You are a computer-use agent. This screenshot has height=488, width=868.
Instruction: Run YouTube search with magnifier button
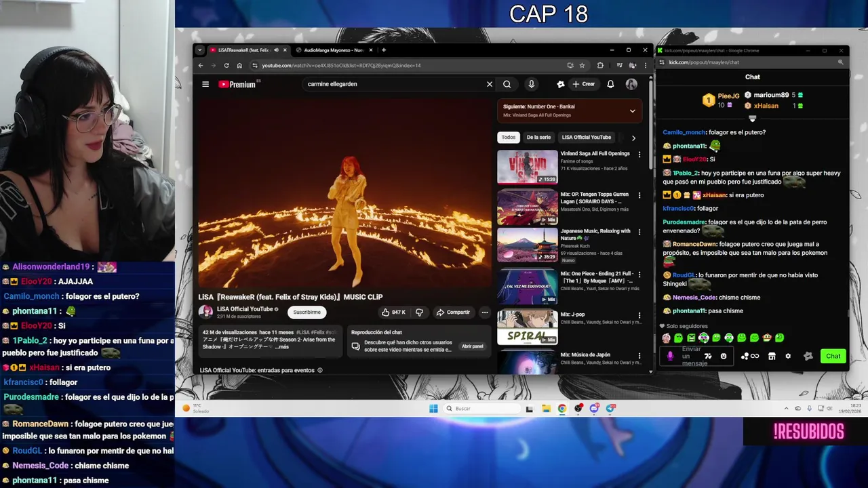507,84
